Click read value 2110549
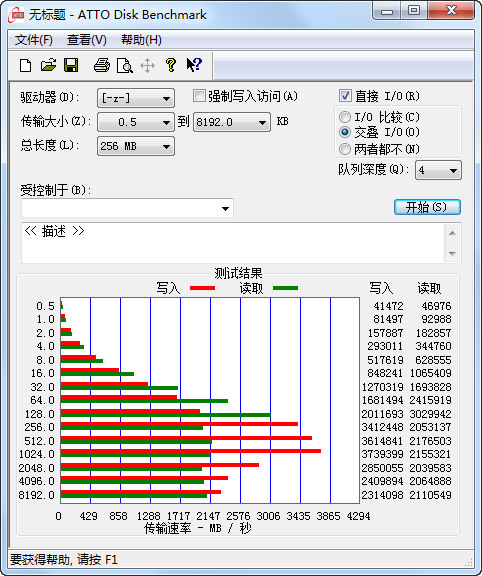 tap(431, 495)
